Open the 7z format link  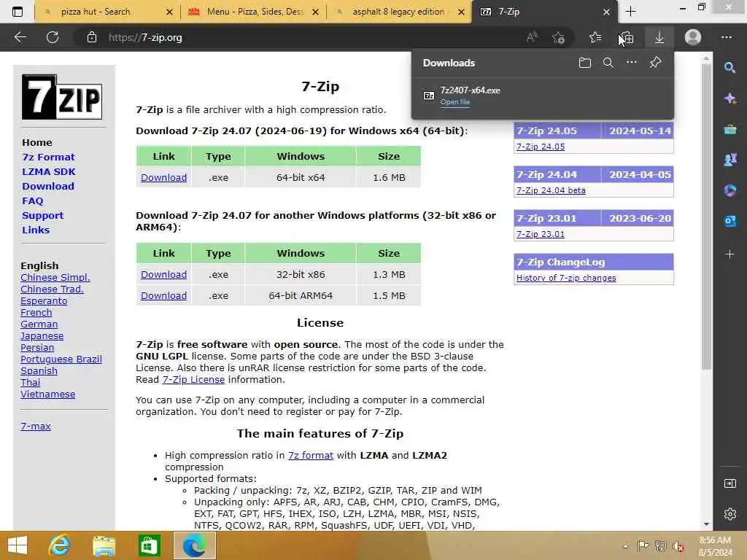(x=311, y=455)
